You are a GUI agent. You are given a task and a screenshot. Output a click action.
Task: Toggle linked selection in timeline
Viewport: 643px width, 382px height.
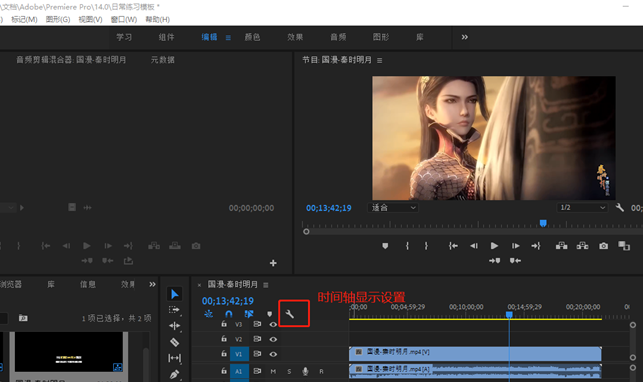coord(249,314)
